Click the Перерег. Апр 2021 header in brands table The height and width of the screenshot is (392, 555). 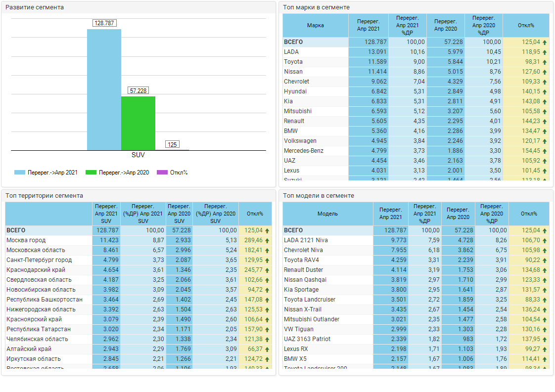click(368, 25)
